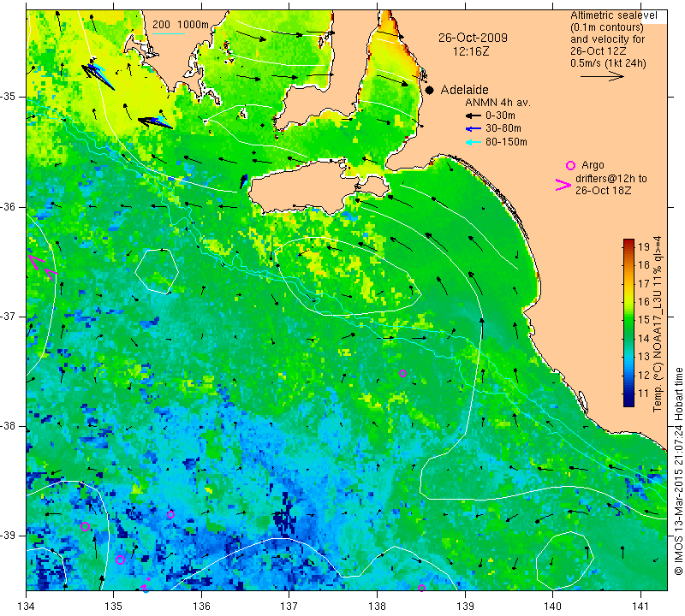Click the date text 26-Oct-2009
This screenshot has height=616, width=685.
[x=473, y=38]
